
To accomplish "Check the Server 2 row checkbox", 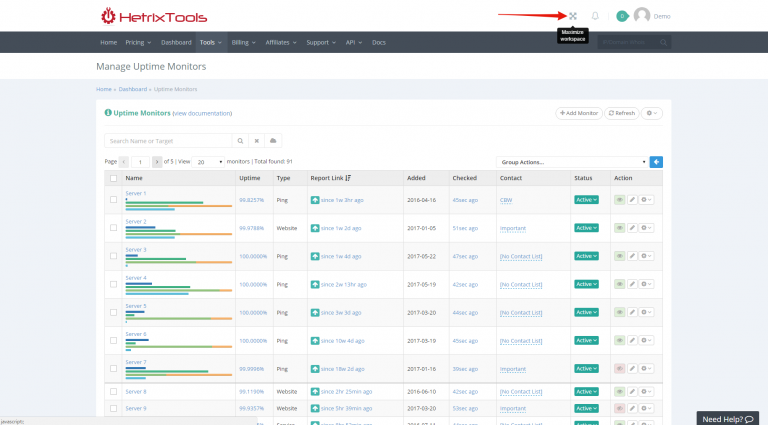I will click(114, 228).
